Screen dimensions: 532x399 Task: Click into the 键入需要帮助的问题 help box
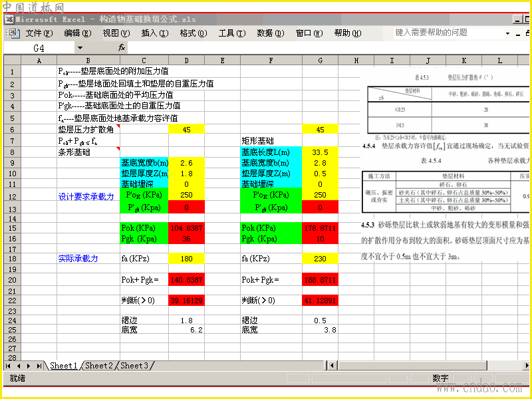448,33
